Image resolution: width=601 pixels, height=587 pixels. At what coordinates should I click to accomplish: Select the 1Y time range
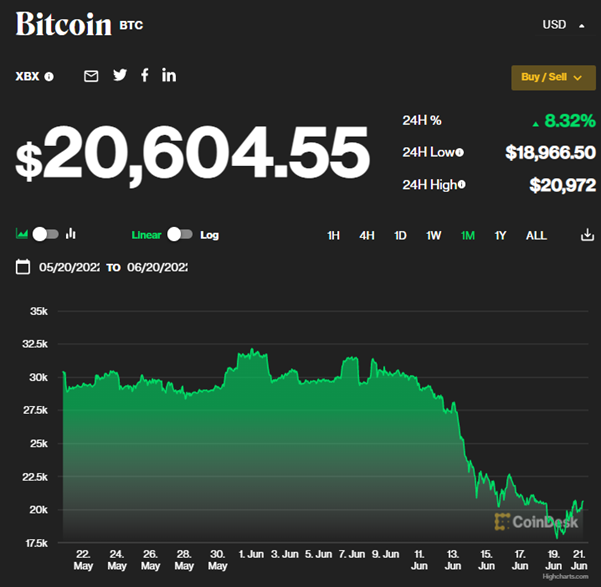[500, 236]
